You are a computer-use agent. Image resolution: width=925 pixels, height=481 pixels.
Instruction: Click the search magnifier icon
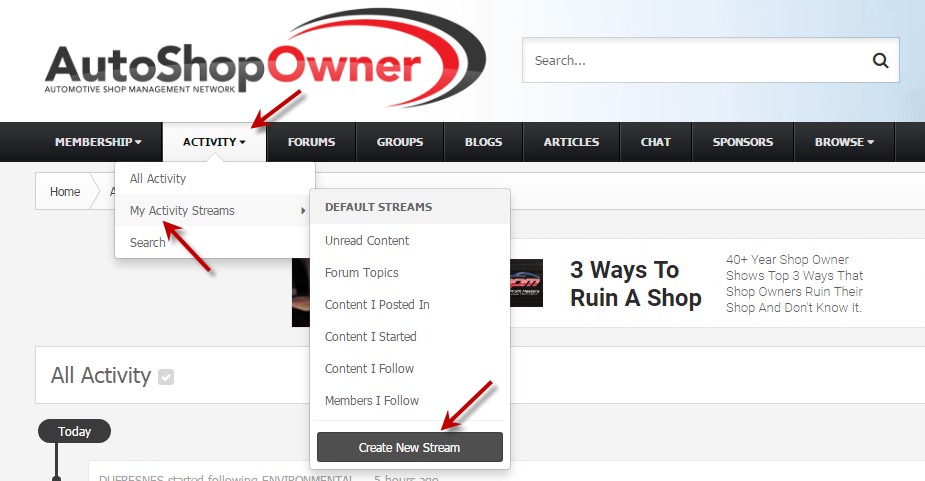pyautogui.click(x=880, y=60)
